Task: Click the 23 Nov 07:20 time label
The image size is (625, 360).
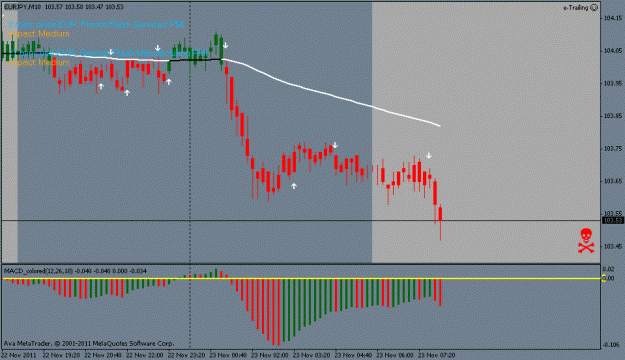Action: coord(436,355)
